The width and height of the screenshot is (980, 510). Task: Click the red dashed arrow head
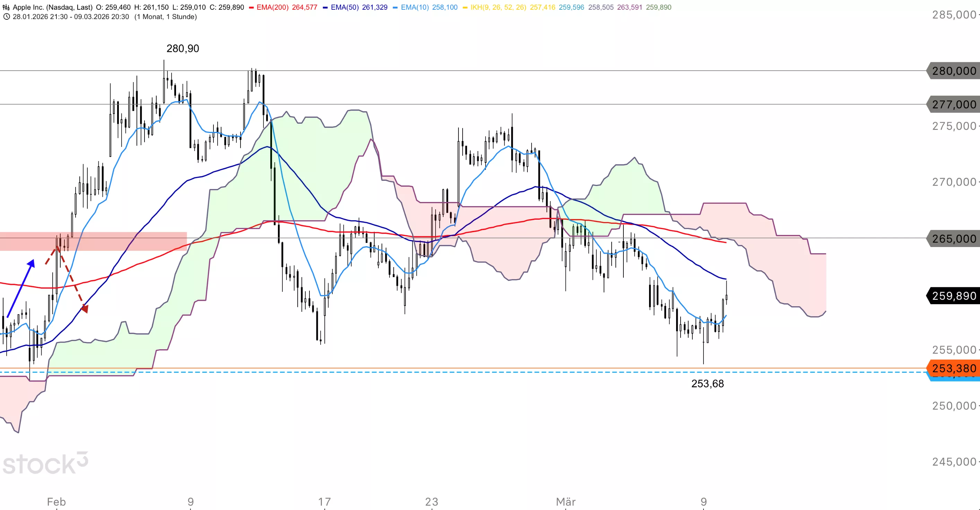(85, 308)
